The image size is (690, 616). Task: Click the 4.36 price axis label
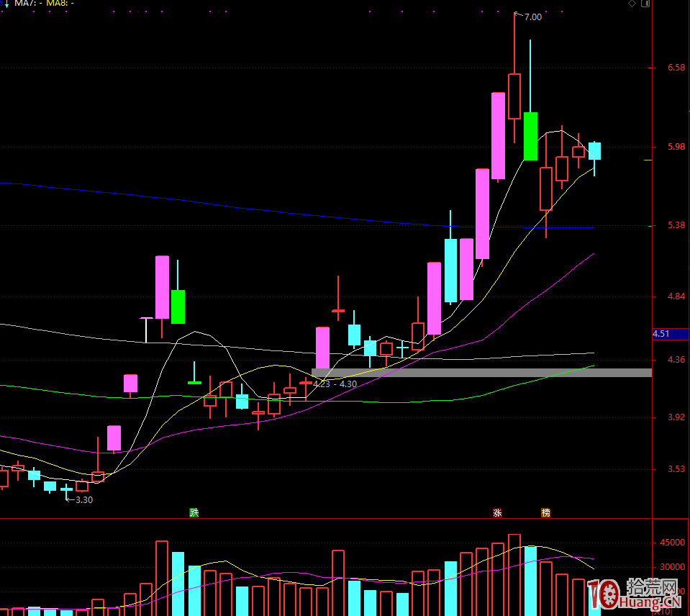[x=676, y=360]
